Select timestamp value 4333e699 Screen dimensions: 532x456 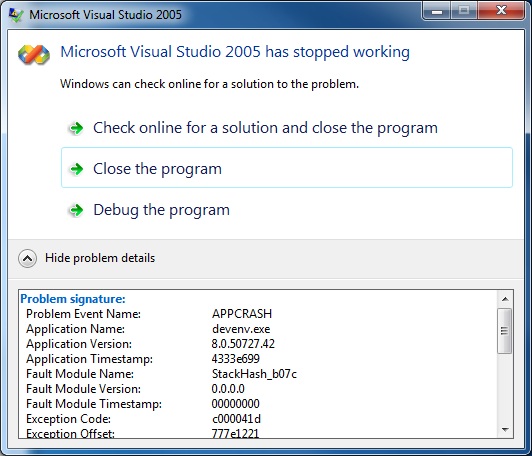click(235, 359)
